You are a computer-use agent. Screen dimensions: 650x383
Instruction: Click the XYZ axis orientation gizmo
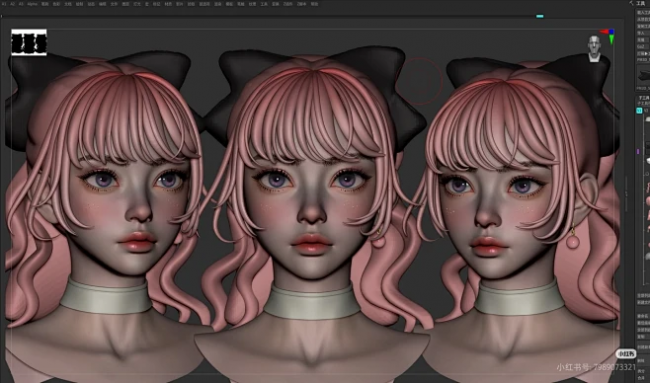[x=609, y=36]
